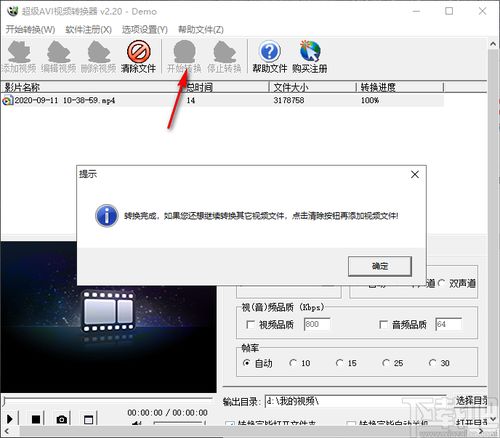This screenshot has width=500, height=438.
Task: Click the play button in preview controls
Action: [10, 419]
